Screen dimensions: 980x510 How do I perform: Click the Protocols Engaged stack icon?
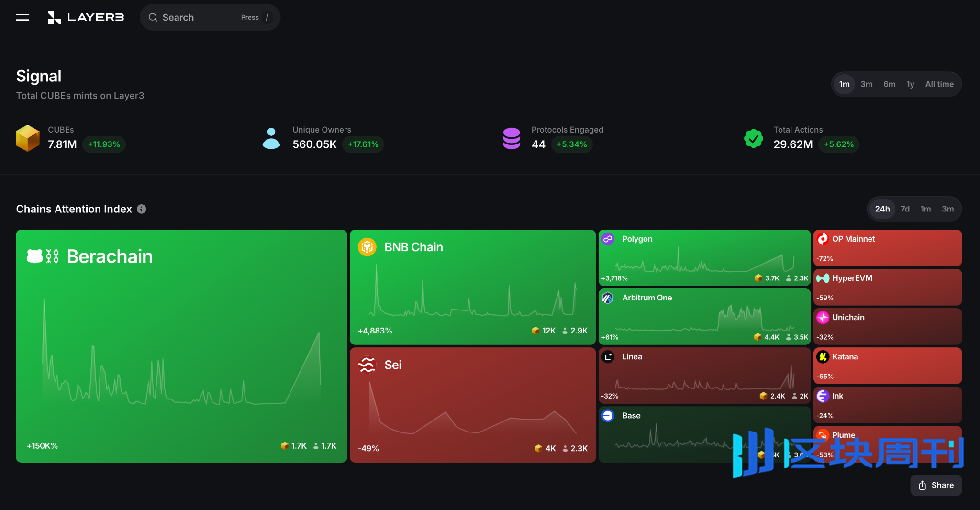coord(512,138)
